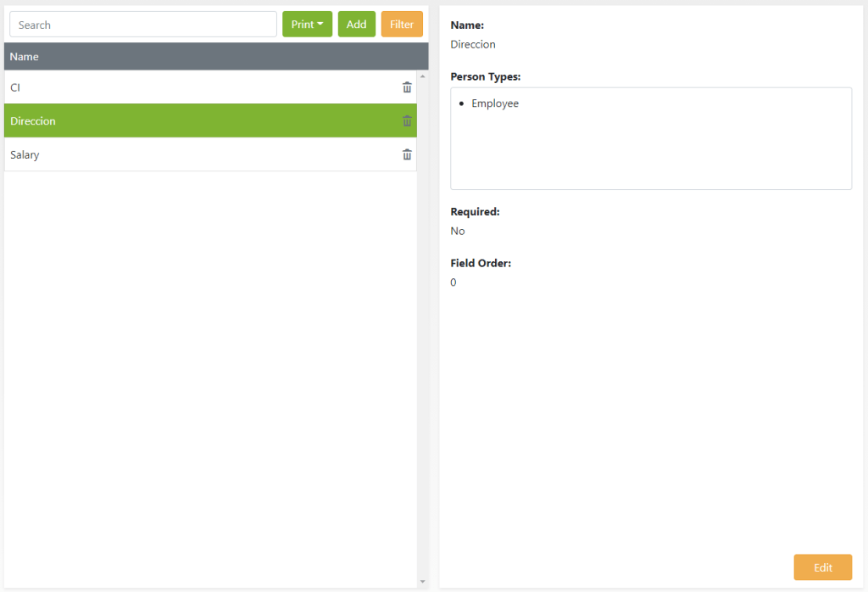Remove the Salary field via trash icon

(x=407, y=154)
